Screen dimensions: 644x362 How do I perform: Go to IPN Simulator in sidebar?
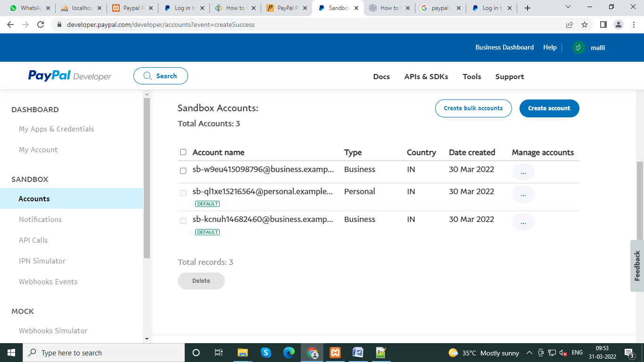42,261
